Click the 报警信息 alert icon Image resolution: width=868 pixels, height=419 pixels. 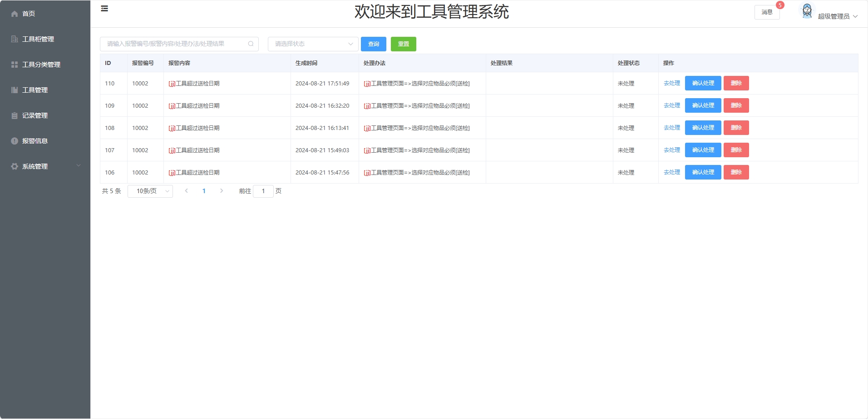click(x=15, y=141)
